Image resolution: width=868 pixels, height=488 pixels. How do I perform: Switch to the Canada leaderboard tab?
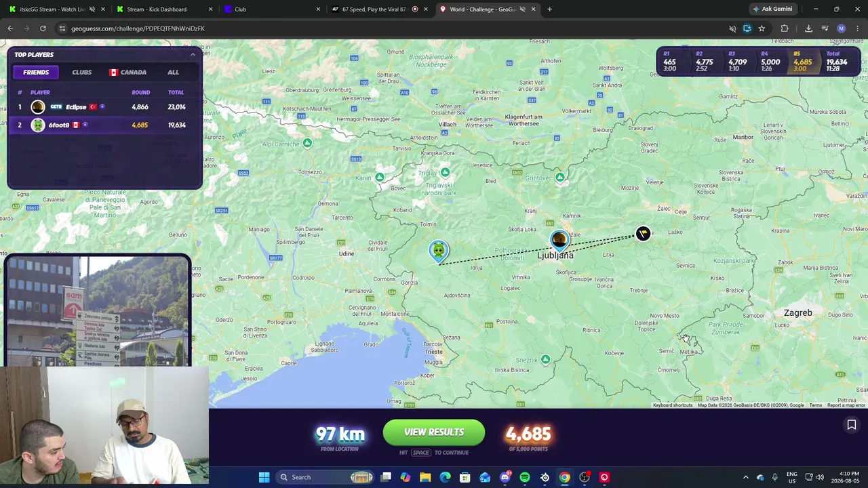coord(128,72)
